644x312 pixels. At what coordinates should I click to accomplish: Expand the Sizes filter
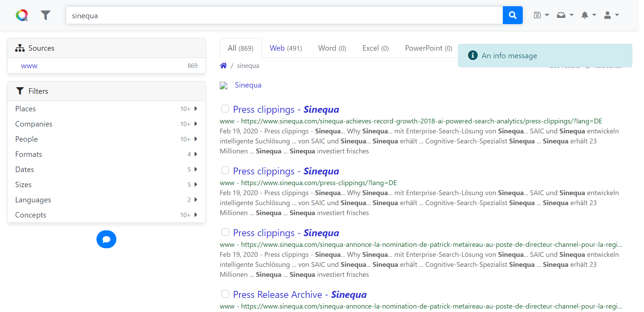(106, 184)
